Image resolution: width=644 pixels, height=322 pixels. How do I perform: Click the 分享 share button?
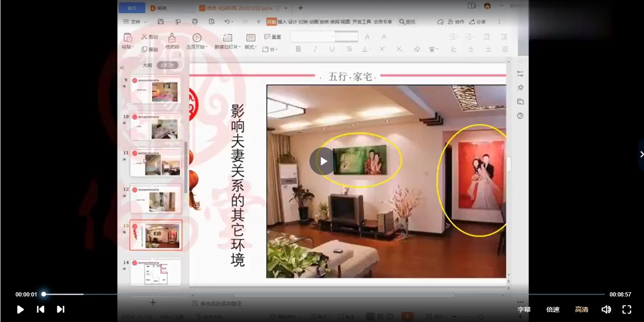pyautogui.click(x=478, y=22)
